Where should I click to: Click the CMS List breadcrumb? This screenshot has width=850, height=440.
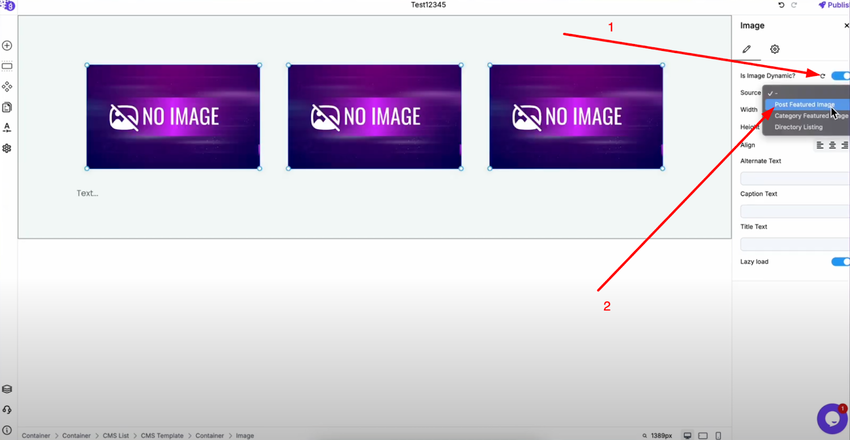coord(115,436)
